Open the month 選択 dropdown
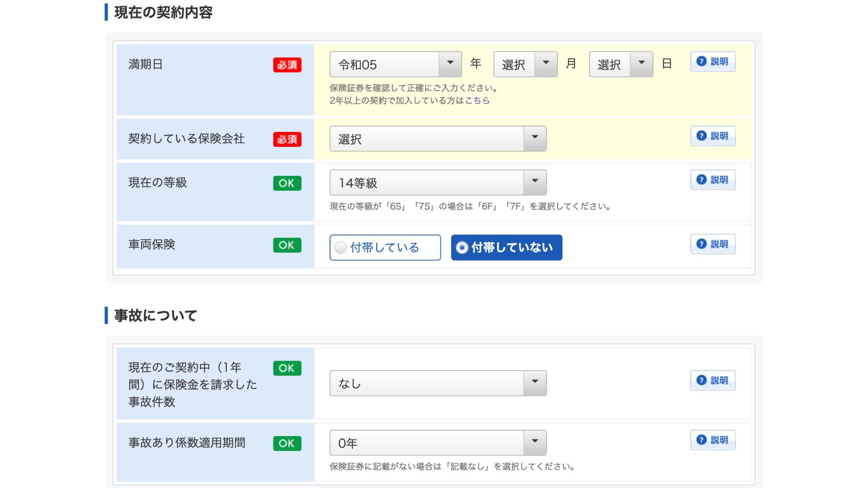The height and width of the screenshot is (488, 868). (x=525, y=64)
